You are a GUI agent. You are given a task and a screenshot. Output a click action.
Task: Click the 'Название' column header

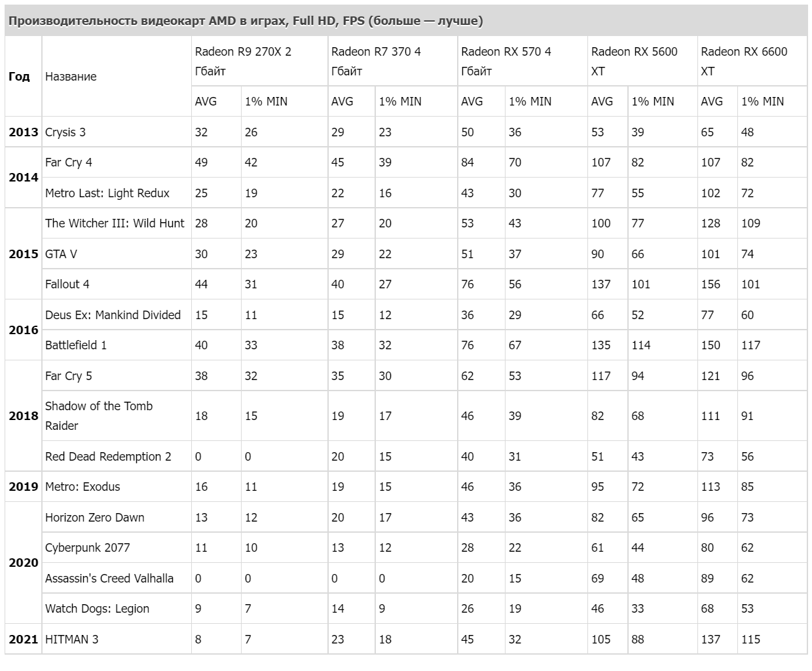pos(71,77)
